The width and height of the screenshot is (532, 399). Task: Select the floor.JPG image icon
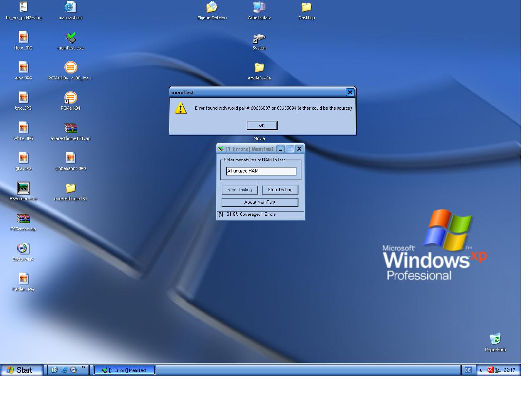23,37
